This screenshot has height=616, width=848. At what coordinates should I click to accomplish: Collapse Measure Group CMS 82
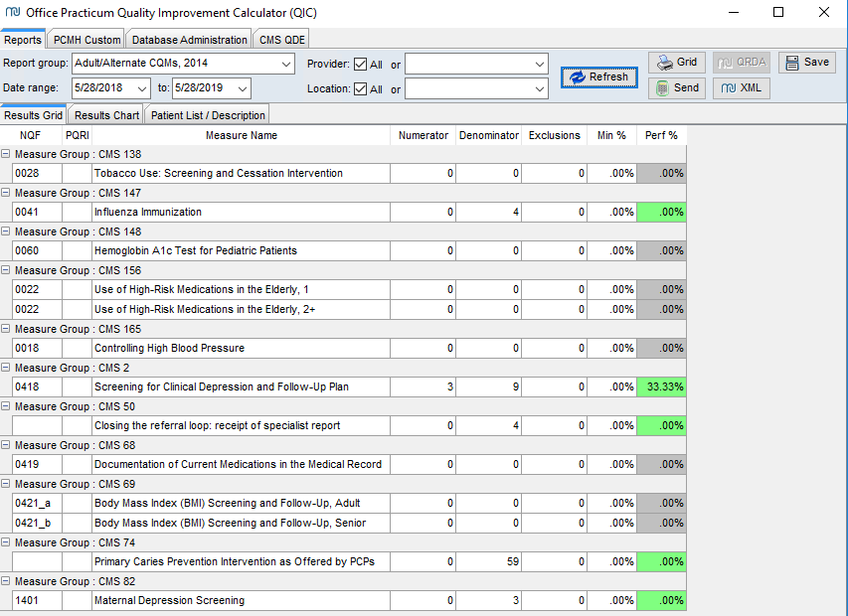coord(5,581)
